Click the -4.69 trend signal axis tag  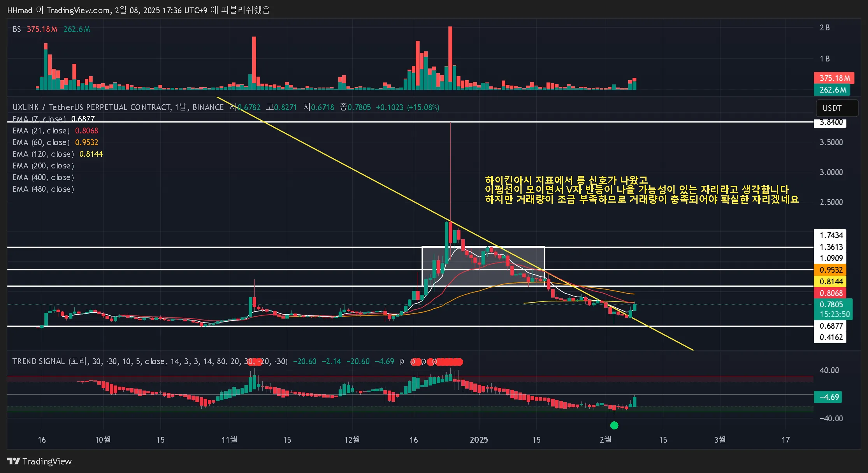coord(828,397)
